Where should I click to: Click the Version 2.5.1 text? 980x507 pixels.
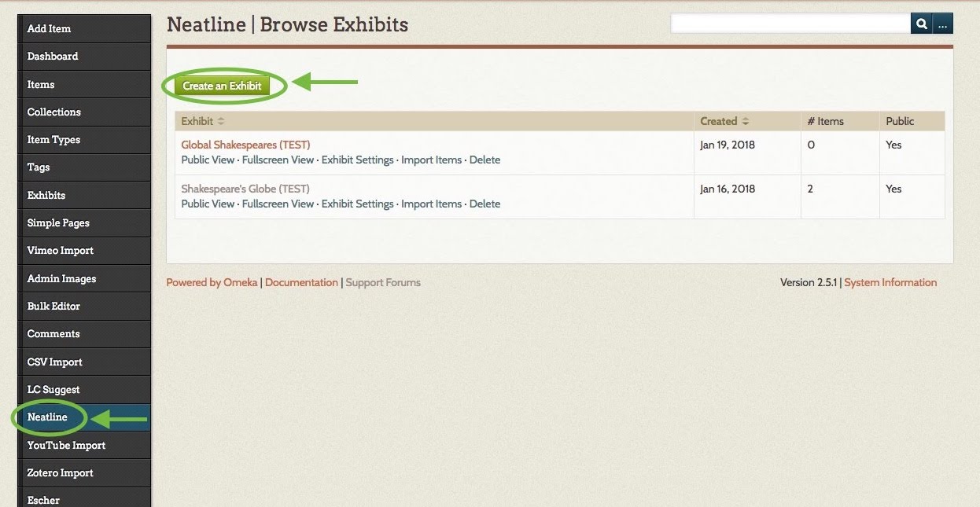tap(809, 282)
